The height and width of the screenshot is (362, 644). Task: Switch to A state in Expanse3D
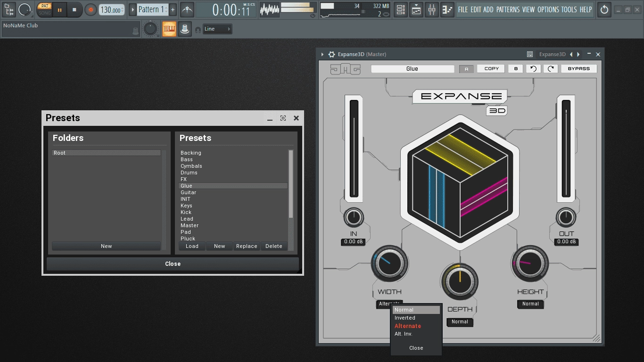click(466, 69)
